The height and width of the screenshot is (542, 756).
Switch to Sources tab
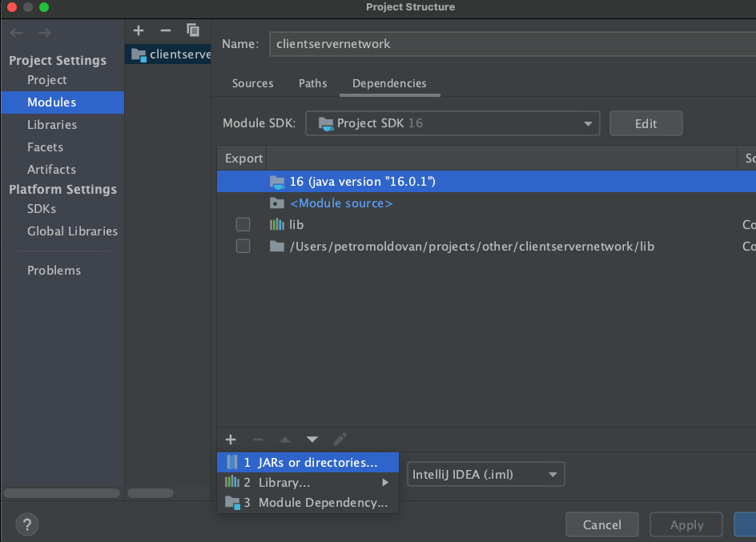click(252, 83)
